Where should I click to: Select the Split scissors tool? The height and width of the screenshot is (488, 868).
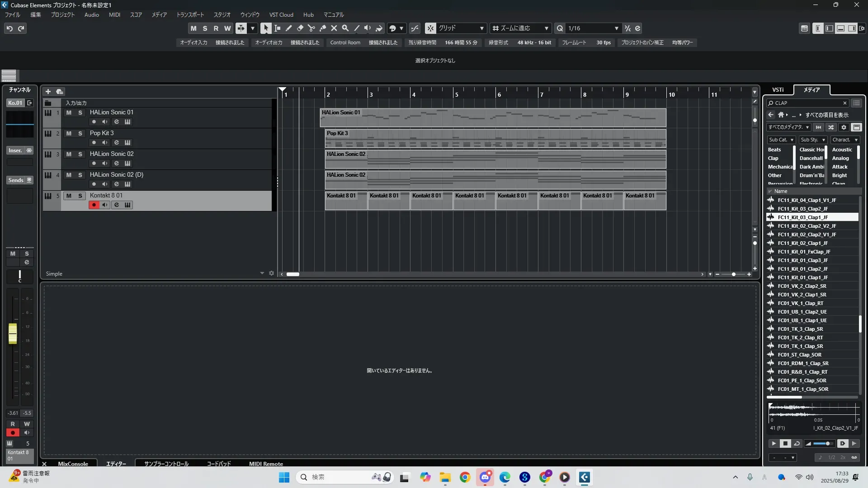tap(311, 28)
